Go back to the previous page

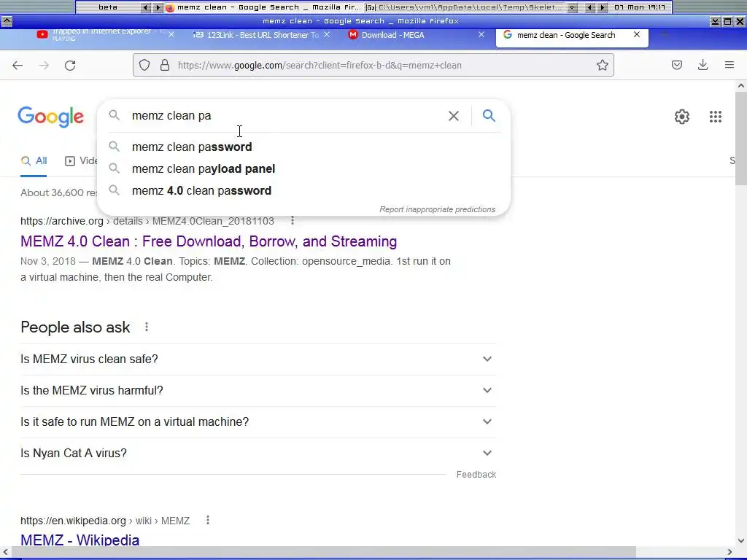point(18,65)
